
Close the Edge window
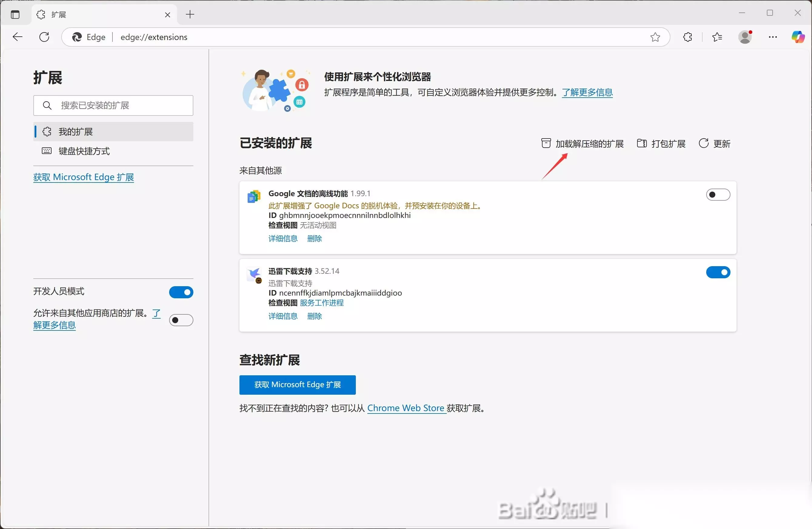point(798,13)
